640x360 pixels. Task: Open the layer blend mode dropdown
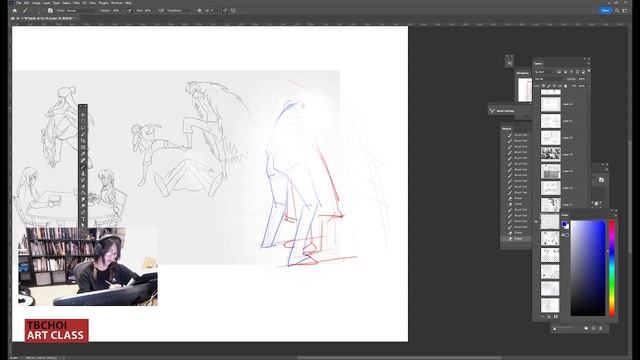pyautogui.click(x=550, y=79)
